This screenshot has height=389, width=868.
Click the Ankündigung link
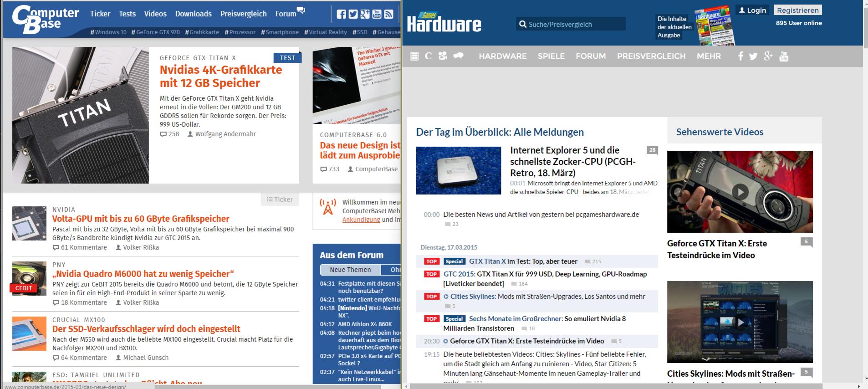point(361,220)
